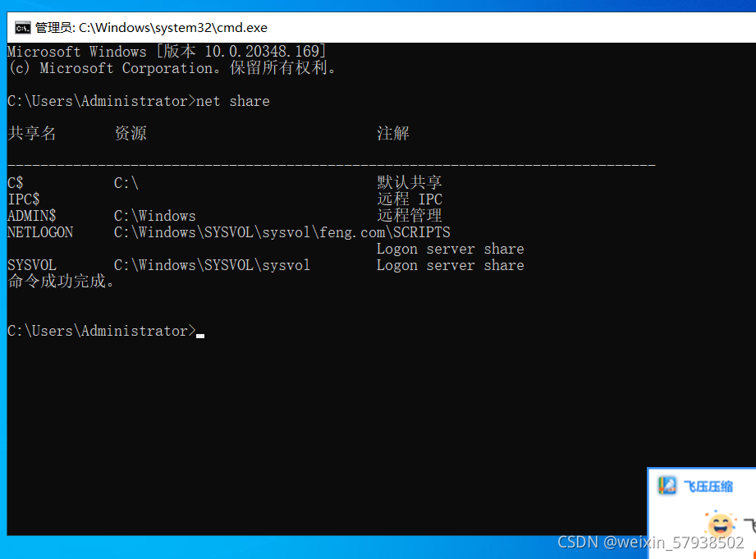Viewport: 756px width, 559px height.
Task: Click the '远程管理' remark
Action: (x=410, y=215)
